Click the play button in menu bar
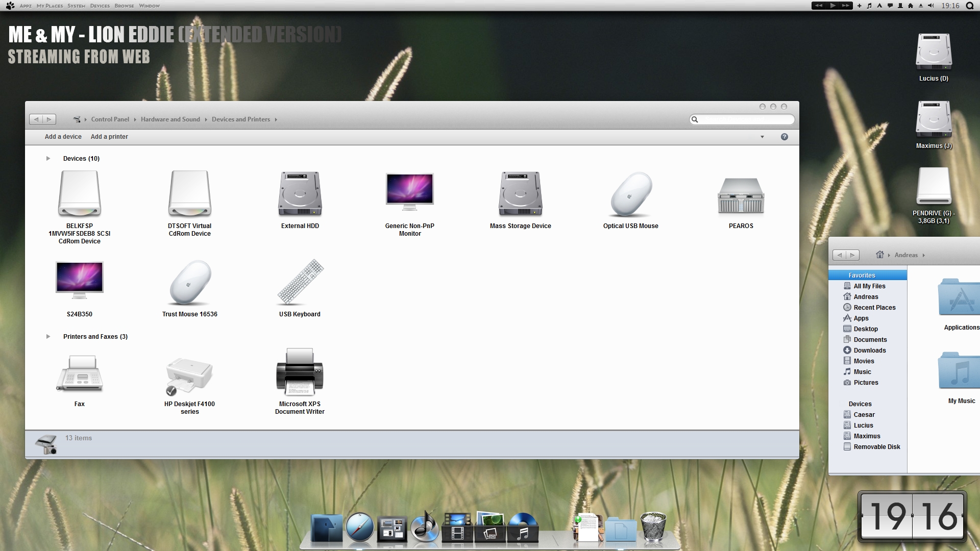980x551 pixels. point(832,6)
